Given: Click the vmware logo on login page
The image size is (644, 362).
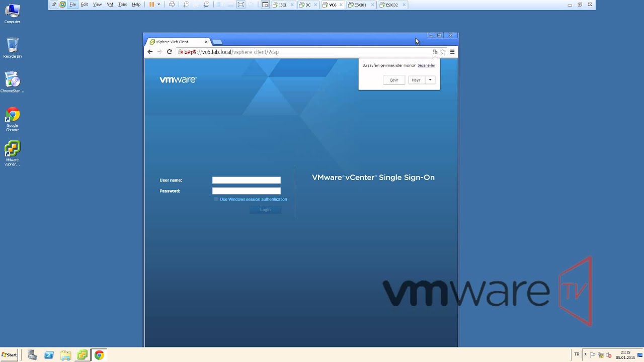Looking at the screenshot, I should click(178, 79).
